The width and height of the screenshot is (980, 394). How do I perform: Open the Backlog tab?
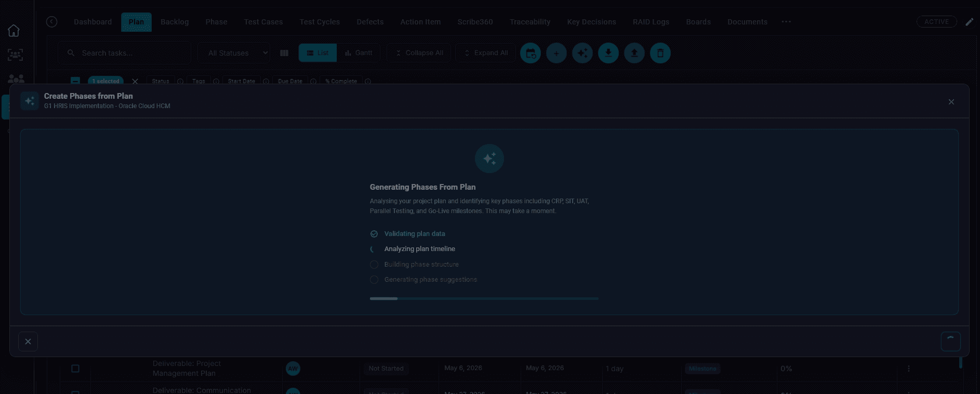[175, 22]
